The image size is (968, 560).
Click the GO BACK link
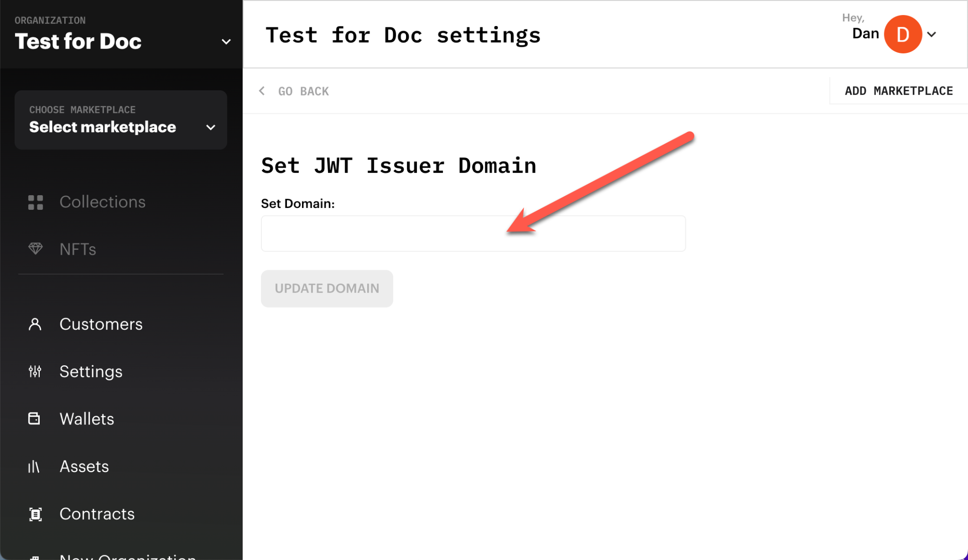pyautogui.click(x=303, y=91)
